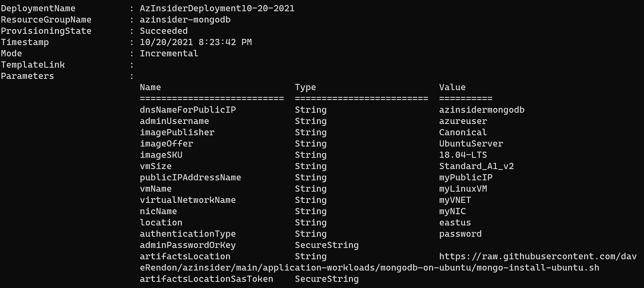The image size is (644, 288).
Task: Click the Canonical image publisher value
Action: pos(463,132)
